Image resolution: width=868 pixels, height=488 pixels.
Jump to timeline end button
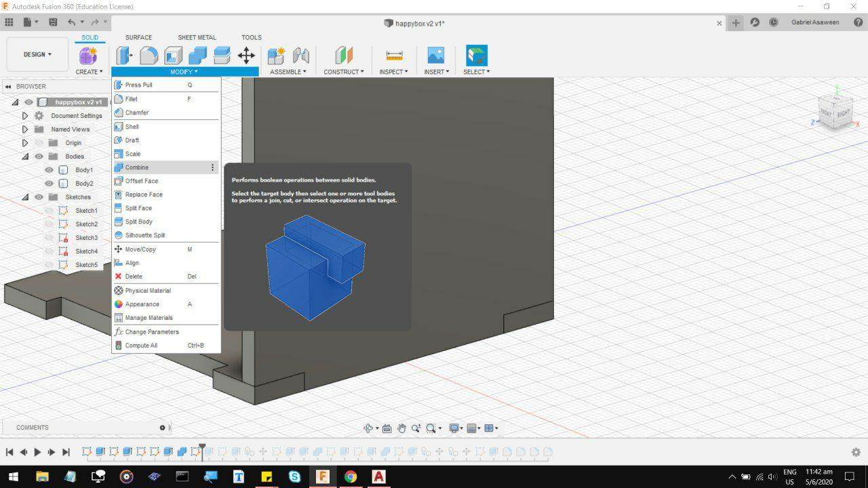[66, 452]
